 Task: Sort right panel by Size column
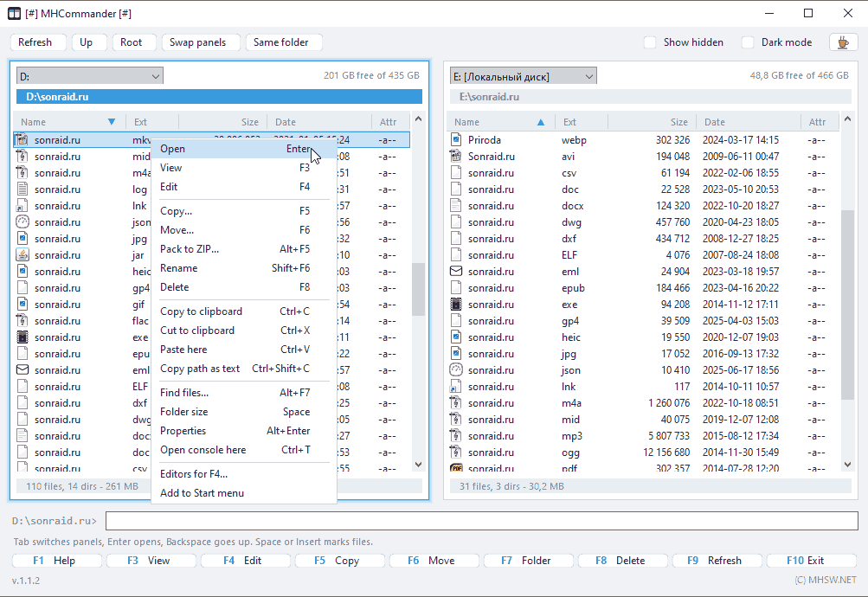click(653, 122)
